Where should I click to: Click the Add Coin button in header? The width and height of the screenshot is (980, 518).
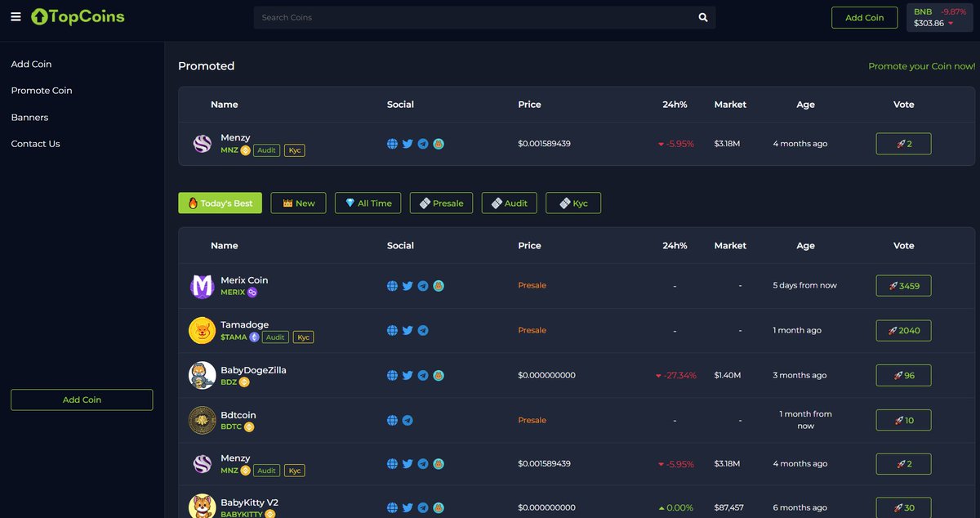(864, 16)
